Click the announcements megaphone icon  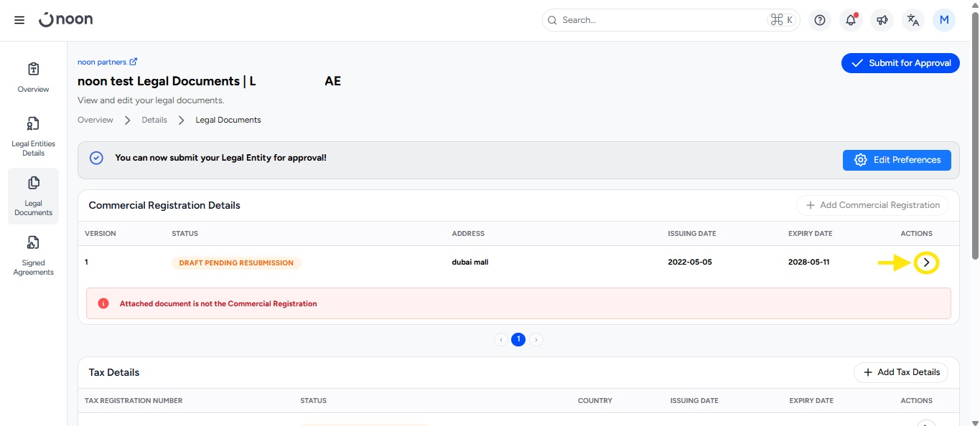coord(882,20)
